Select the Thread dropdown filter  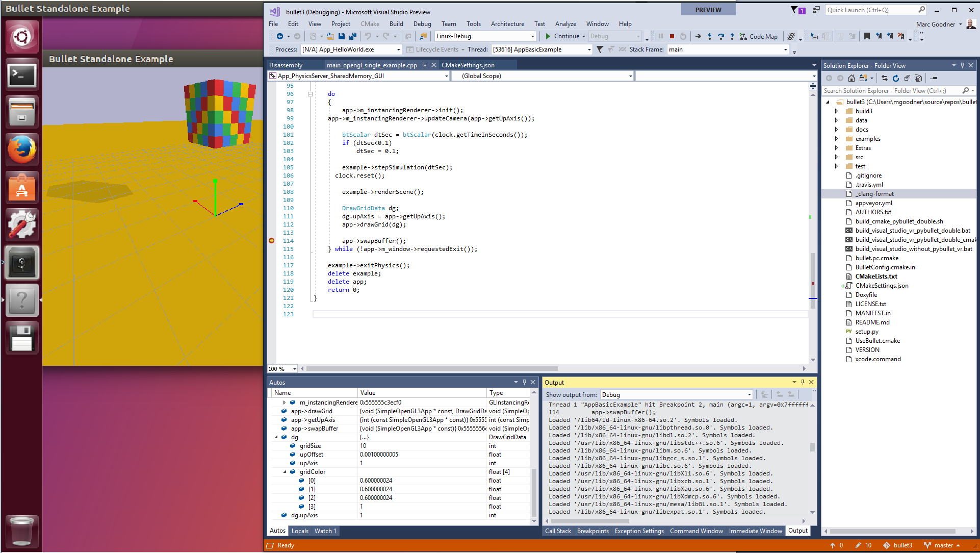(538, 48)
